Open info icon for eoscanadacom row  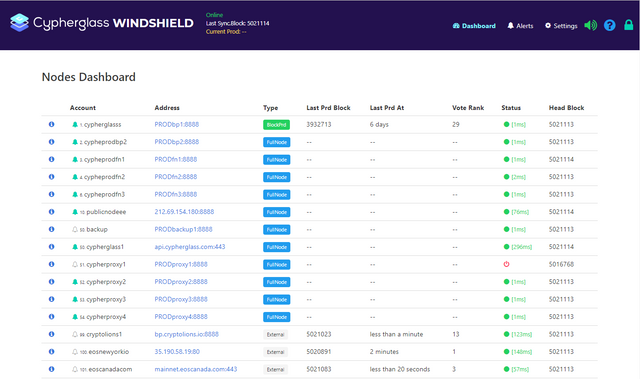[51, 369]
